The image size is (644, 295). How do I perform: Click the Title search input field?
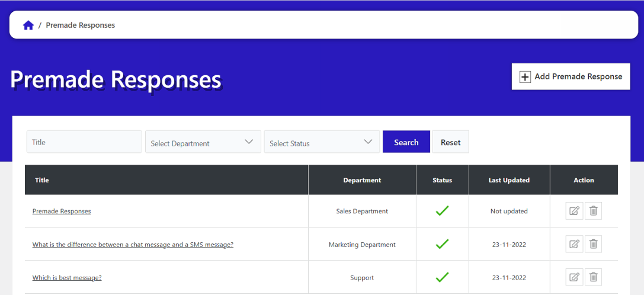coord(84,142)
